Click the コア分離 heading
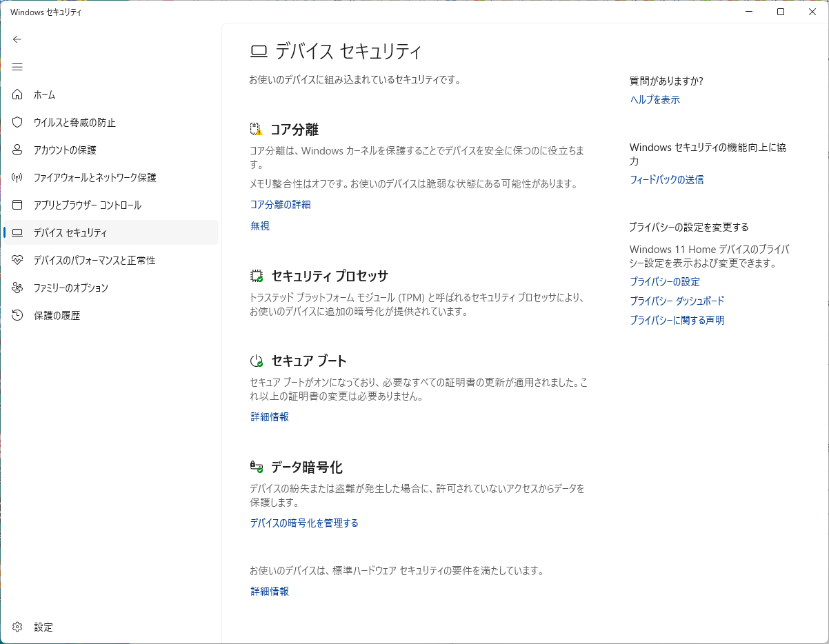Viewport: 829px width, 644px height. tap(294, 129)
